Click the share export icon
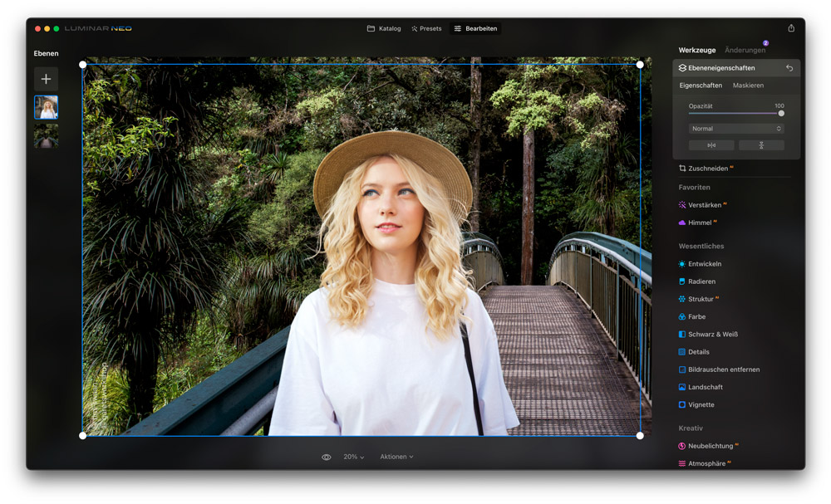 pos(791,28)
